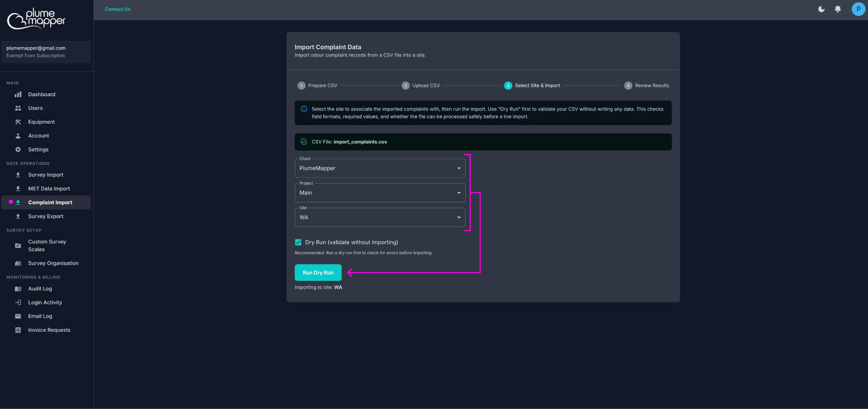
Task: Click the Import Complaint Data heading
Action: (x=328, y=47)
